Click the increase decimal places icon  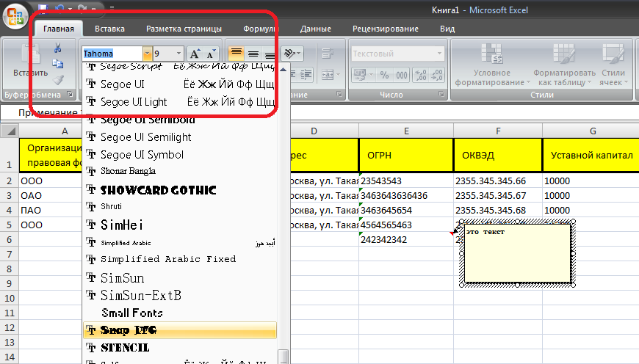tap(421, 75)
